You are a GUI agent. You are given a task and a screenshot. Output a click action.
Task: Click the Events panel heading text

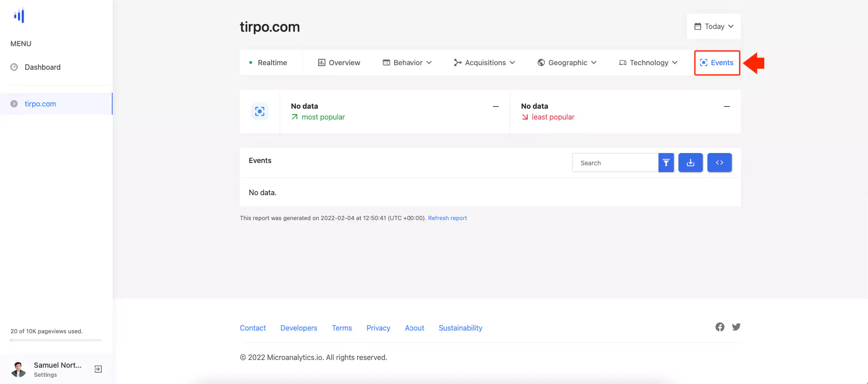pos(260,160)
